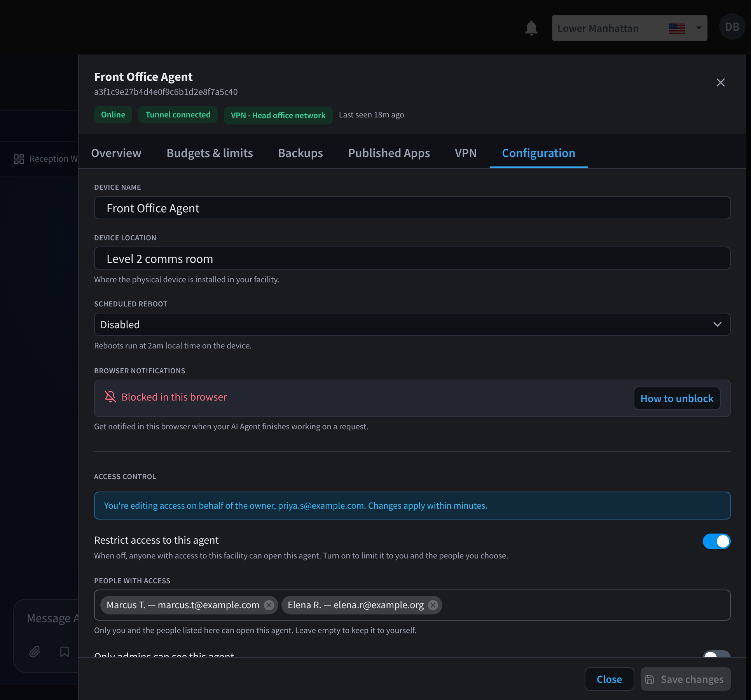Click the Reception workspace grid icon
Viewport: 751px width, 700px height.
click(19, 159)
